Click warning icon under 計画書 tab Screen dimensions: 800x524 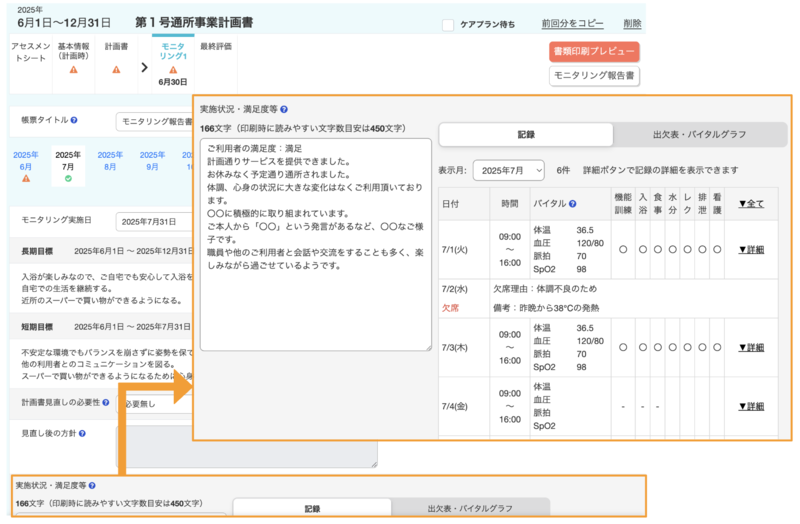point(116,69)
